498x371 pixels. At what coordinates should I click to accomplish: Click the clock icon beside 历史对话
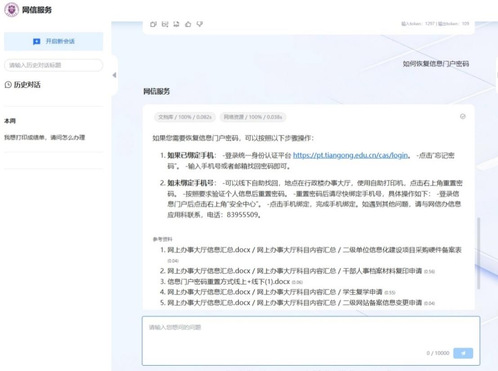(8, 85)
